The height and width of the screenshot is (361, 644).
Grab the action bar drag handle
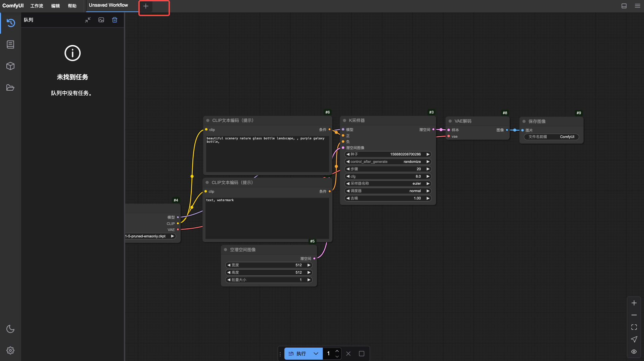[280, 354]
